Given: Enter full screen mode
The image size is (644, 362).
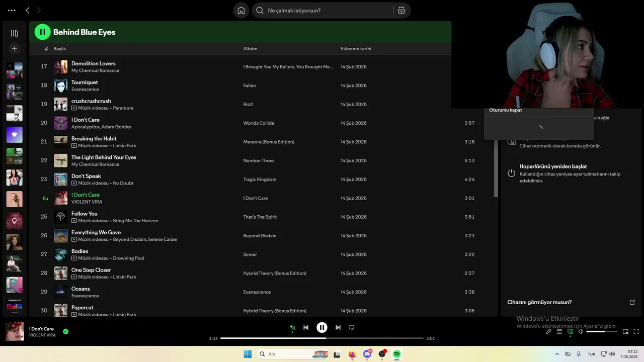Looking at the screenshot, I should coord(636,331).
